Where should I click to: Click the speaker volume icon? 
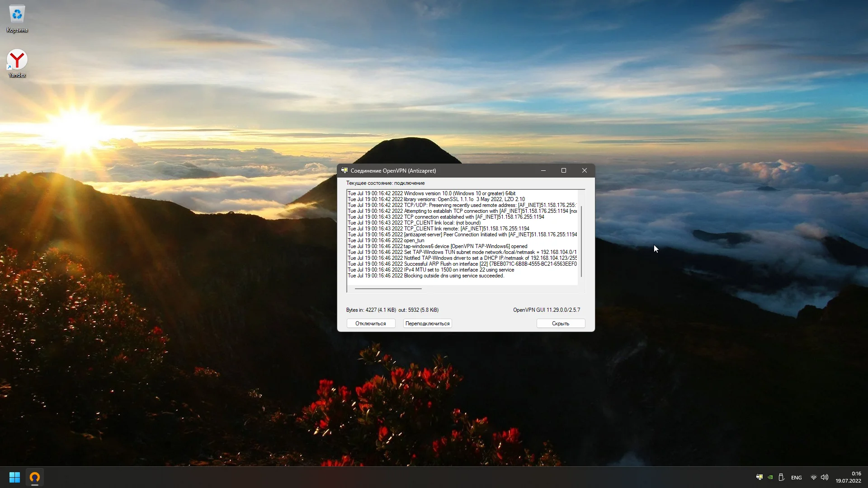coord(825,477)
